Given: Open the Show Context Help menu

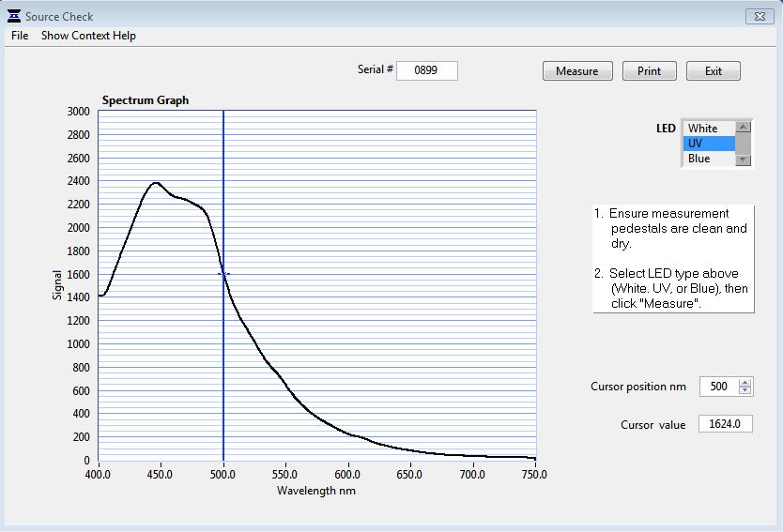Looking at the screenshot, I should 88,36.
